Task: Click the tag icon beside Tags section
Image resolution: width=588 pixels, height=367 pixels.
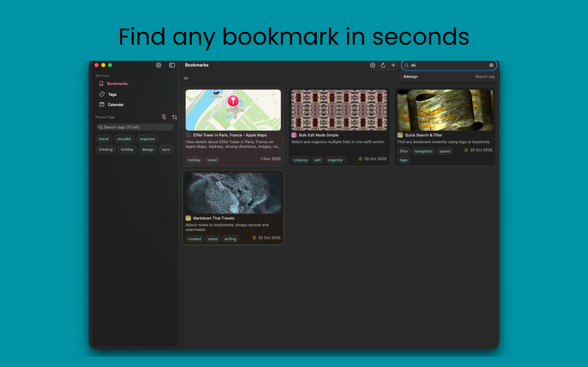Action: (102, 94)
